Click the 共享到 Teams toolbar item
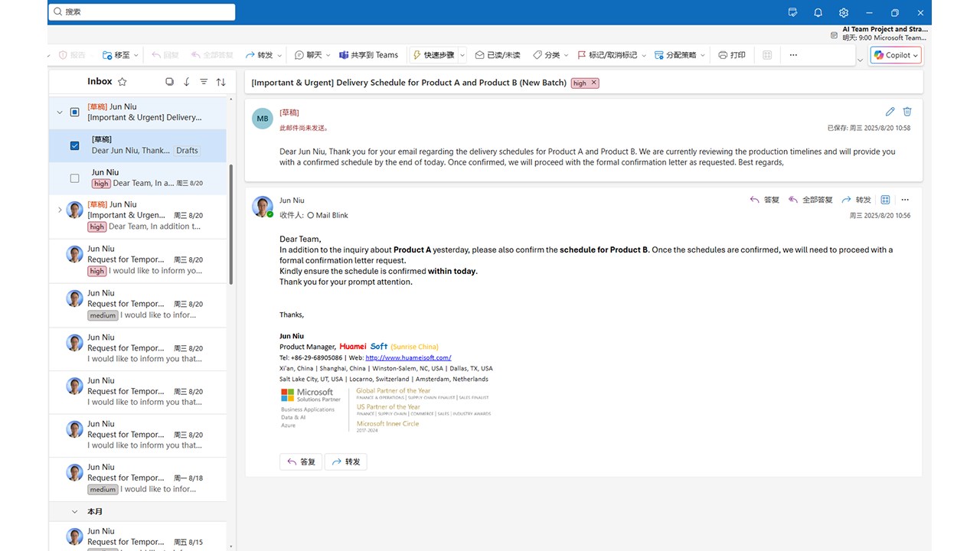The height and width of the screenshot is (551, 980). pyautogui.click(x=368, y=55)
